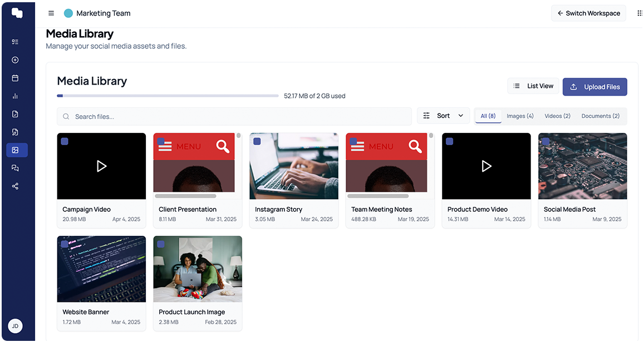The image size is (644, 342).
Task: Open the Social Media Post circuit board thumbnail
Action: (583, 166)
